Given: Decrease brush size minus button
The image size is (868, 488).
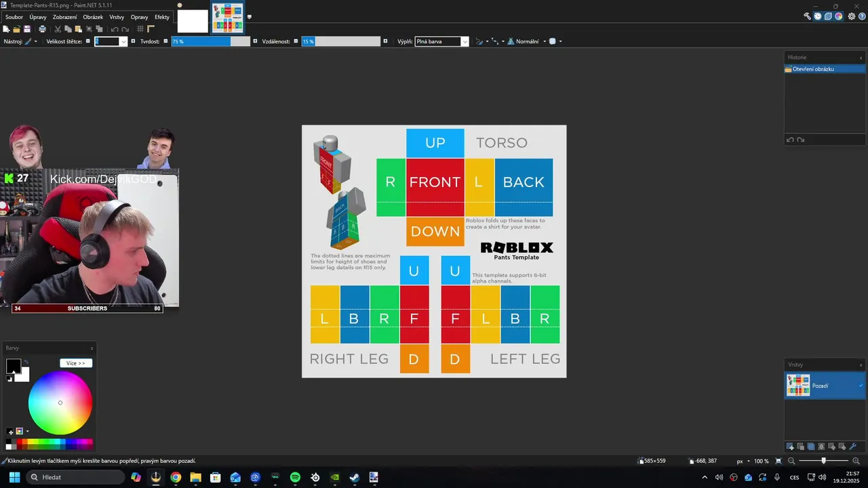Looking at the screenshot, I should (x=88, y=41).
